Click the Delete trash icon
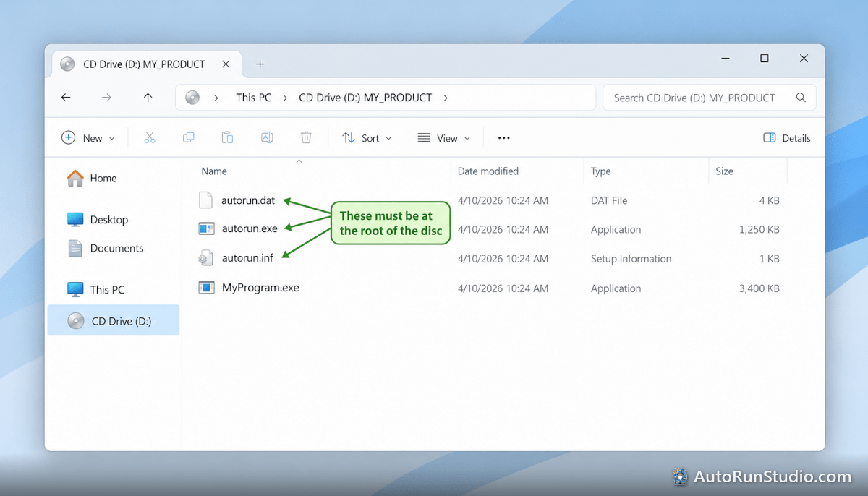The height and width of the screenshot is (496, 868). point(306,137)
